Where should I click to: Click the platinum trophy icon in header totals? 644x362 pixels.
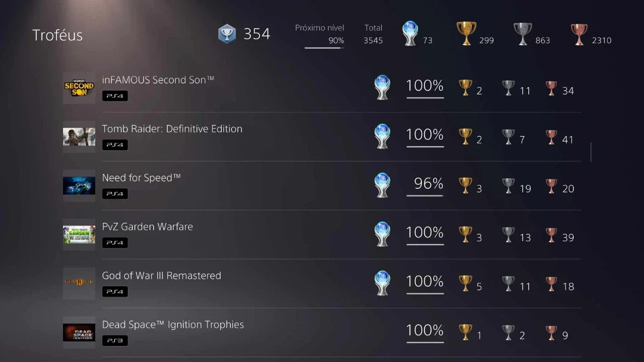click(409, 34)
